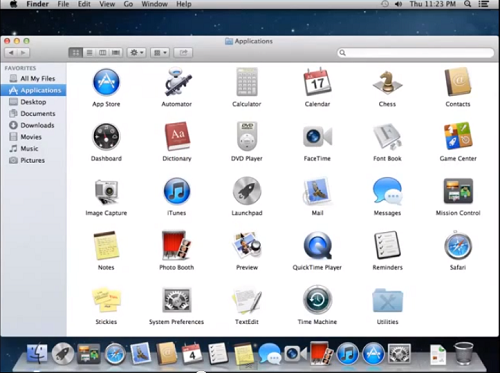Viewport: 500px width, 373px height.
Task: Open Spotlight search in menu bar
Action: pyautogui.click(x=468, y=4)
